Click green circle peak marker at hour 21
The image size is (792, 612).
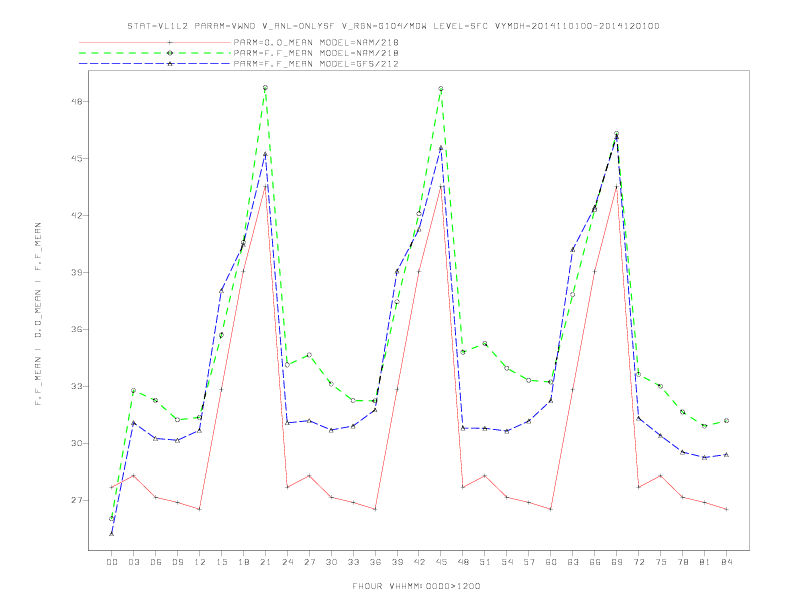tap(265, 88)
